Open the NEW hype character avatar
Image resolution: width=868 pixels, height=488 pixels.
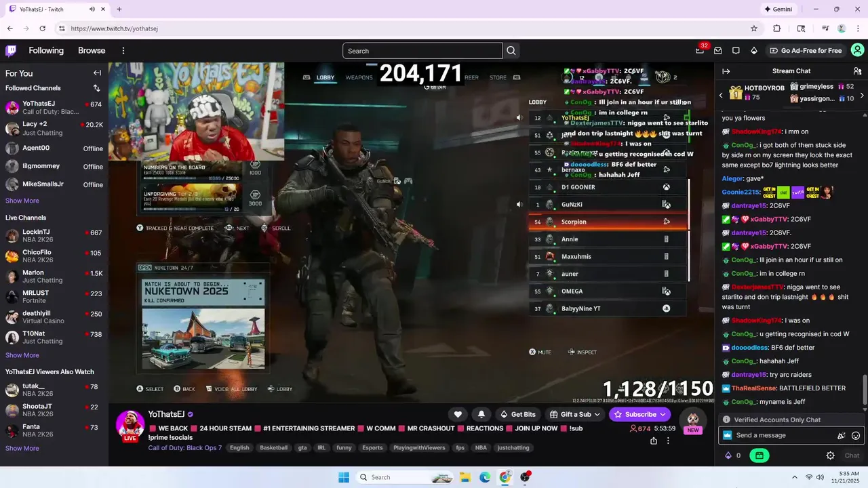coord(692,421)
